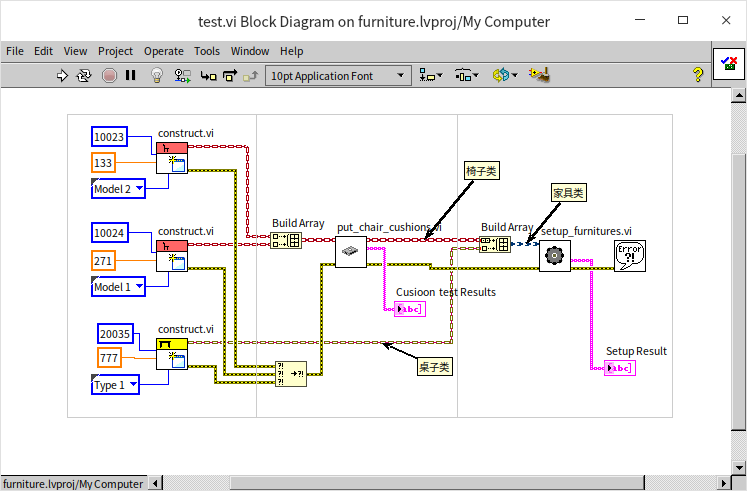Click the Clean Up Diagram button
Screen dimensions: 747x491
[539, 75]
